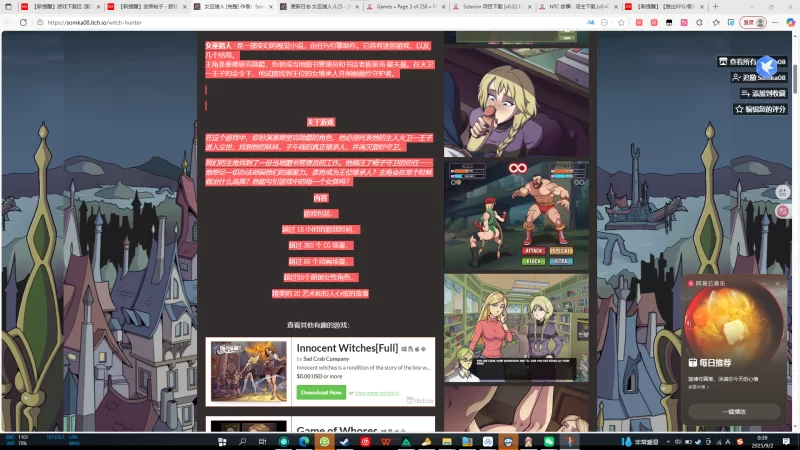Viewport: 800px width, 450px height.
Task: Open the Sad Crab Company author link
Action: [326, 359]
